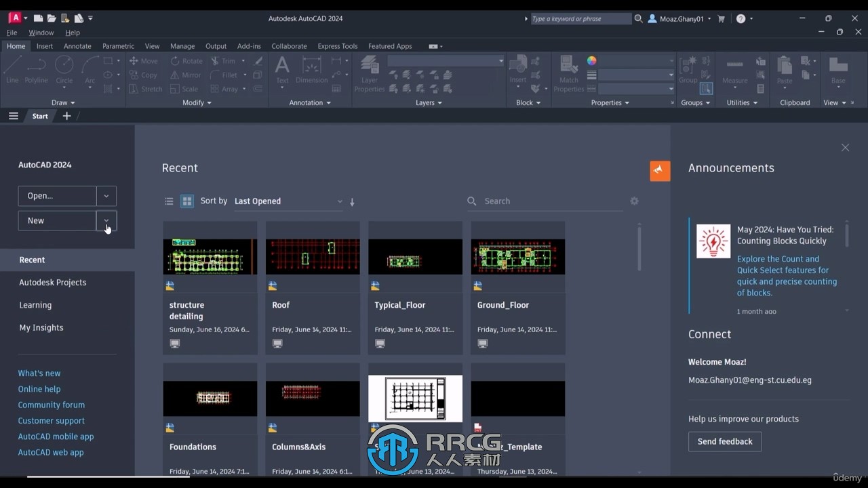Screen dimensions: 868x488
Task: Go to Autodesk Projects in sidebar
Action: (x=53, y=283)
